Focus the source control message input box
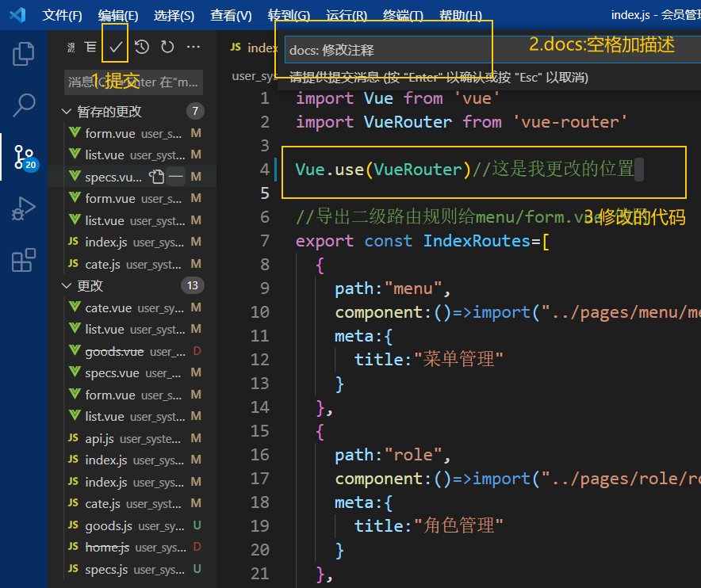The height and width of the screenshot is (588, 701). click(x=133, y=82)
